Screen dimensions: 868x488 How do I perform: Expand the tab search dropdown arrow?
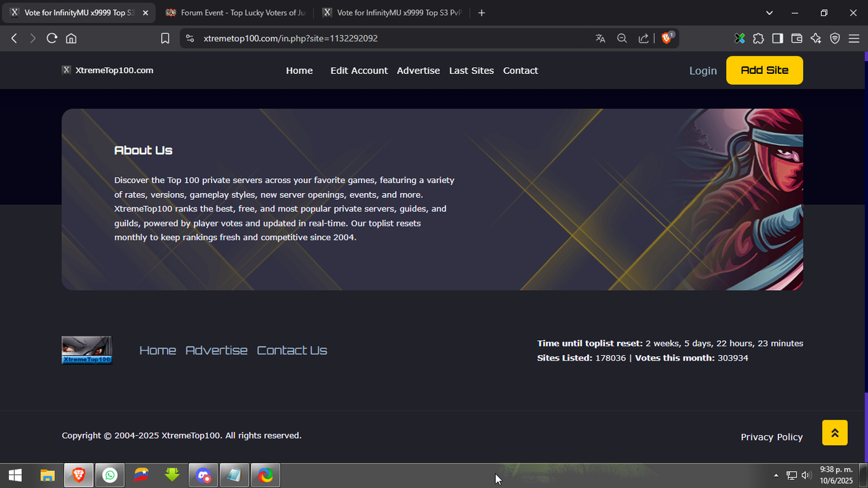coord(770,13)
